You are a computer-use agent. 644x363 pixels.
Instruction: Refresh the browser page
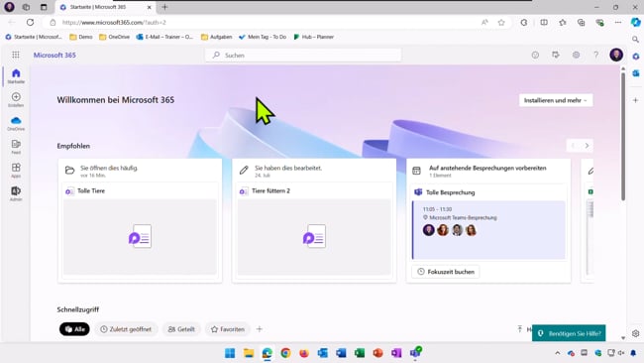point(30,22)
